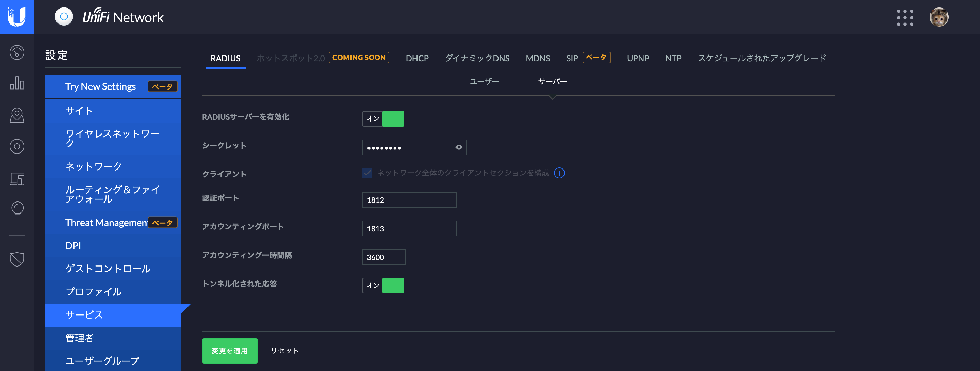This screenshot has width=980, height=371.
Task: Switch to the UPNP tab
Action: 638,58
